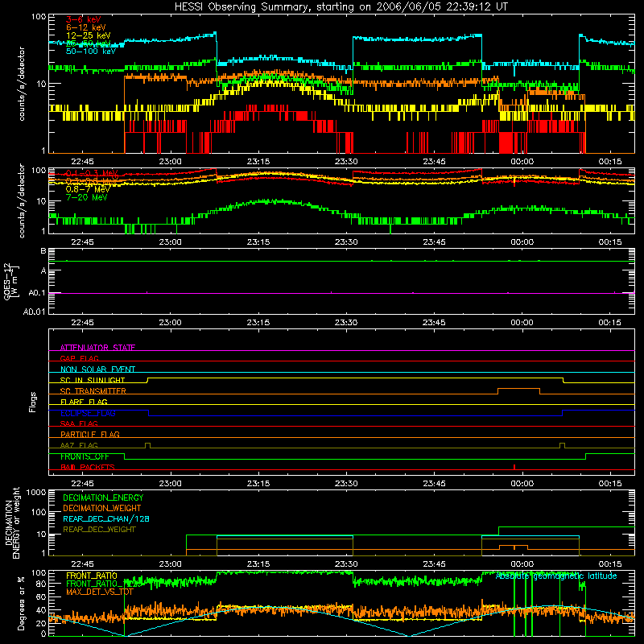Click the Degrees or % axis title
The height and width of the screenshot is (644, 644).
tap(22, 603)
